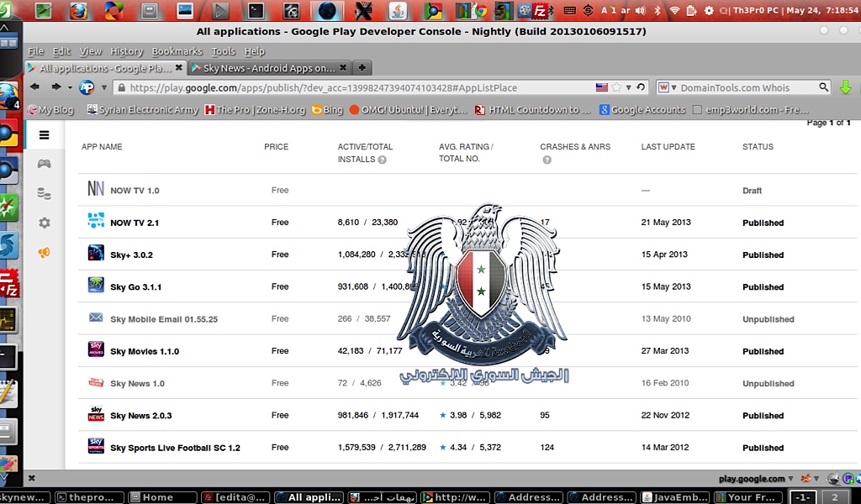861x504 pixels.
Task: Click the NOW TV 2.1 app icon
Action: [x=96, y=220]
